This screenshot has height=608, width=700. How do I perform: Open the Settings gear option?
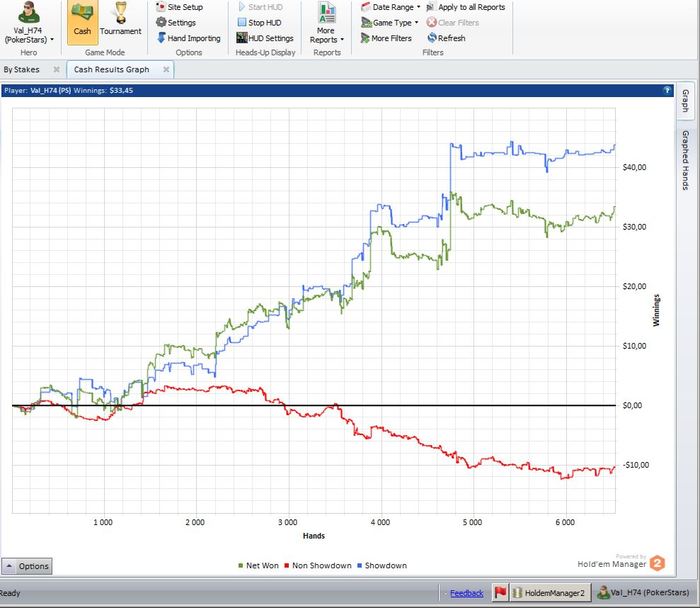(176, 22)
